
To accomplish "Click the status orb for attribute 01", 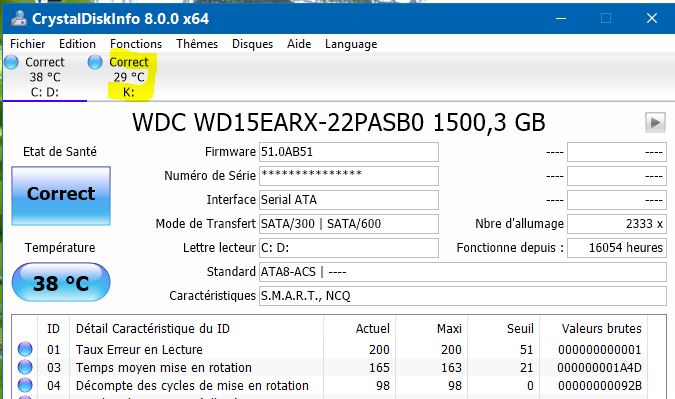I will click(25, 349).
